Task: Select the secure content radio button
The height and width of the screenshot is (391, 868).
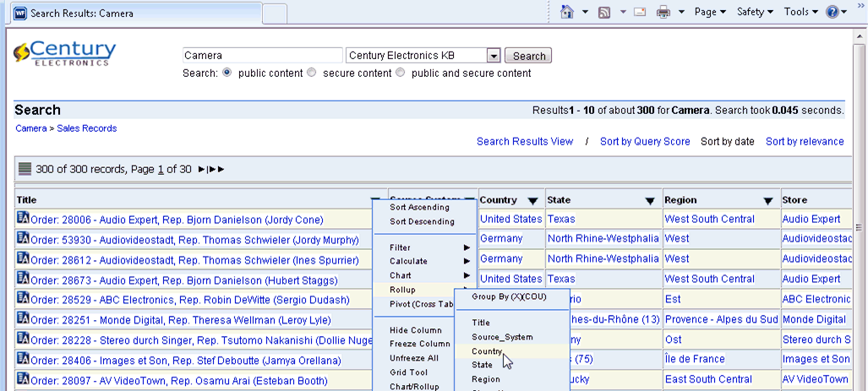Action: coord(312,73)
